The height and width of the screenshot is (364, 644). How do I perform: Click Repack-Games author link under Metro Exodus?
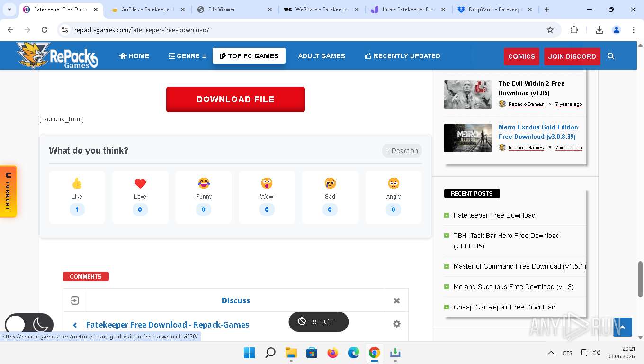tap(526, 148)
